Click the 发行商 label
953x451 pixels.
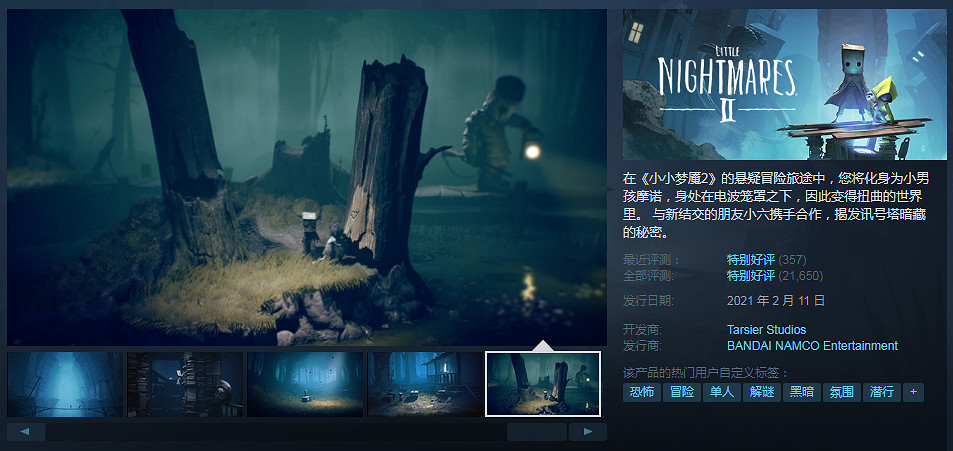[642, 346]
